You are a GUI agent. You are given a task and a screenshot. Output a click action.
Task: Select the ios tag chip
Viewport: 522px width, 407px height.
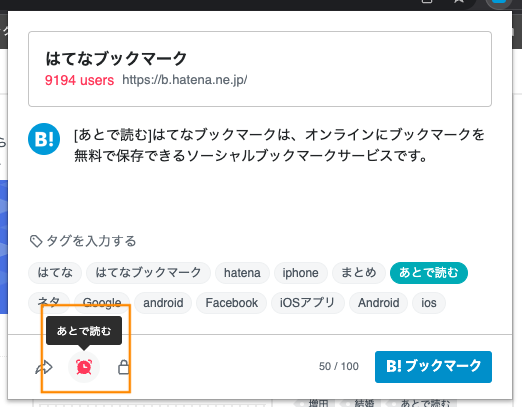(x=429, y=303)
